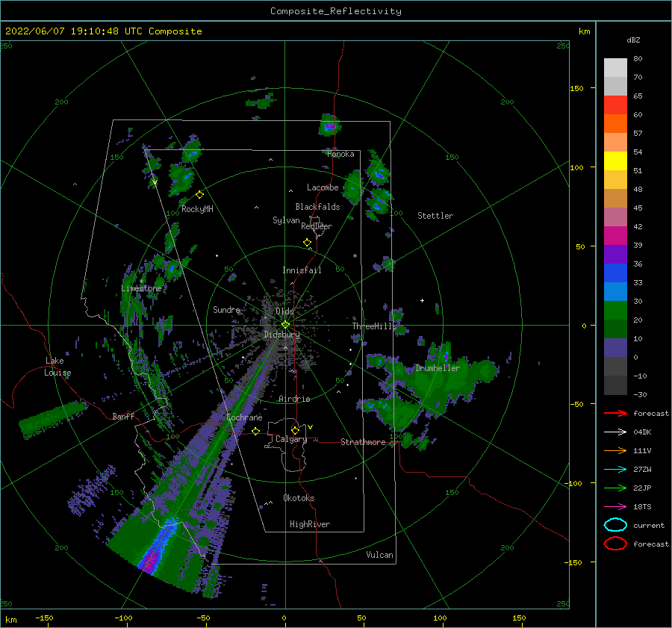Screen dimensions: 672x628
Task: Click the slate purple 10-0 dBZ swatch
Action: point(615,348)
